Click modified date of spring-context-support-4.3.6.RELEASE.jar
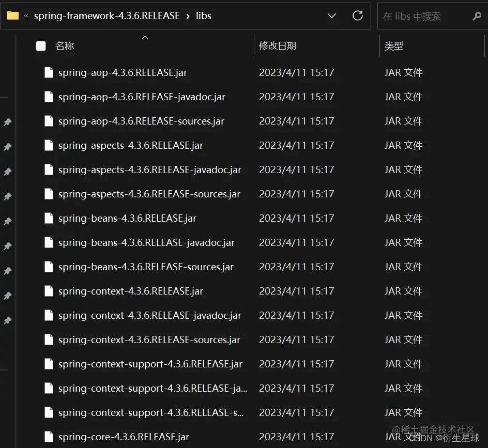The height and width of the screenshot is (448, 488). 296,364
